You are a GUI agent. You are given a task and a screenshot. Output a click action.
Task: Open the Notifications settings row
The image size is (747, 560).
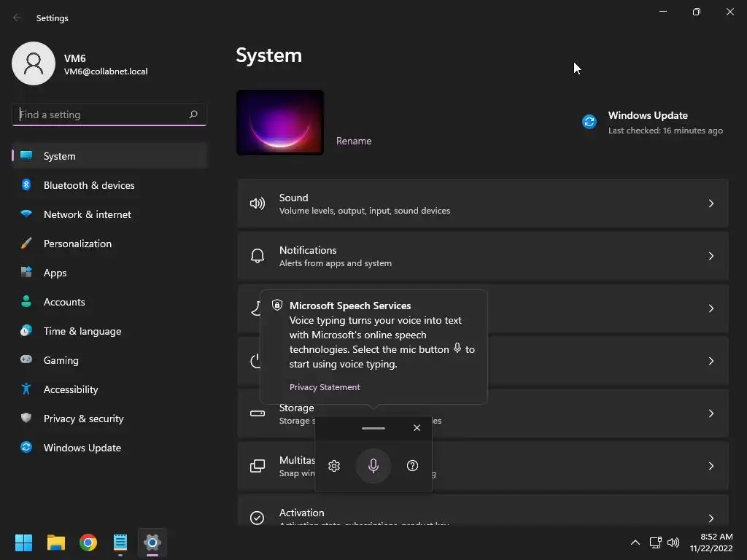[x=483, y=256]
